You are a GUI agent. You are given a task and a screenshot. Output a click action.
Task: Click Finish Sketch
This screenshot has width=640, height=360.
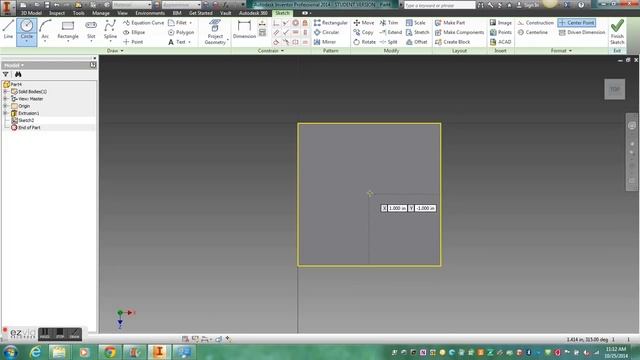[x=617, y=32]
